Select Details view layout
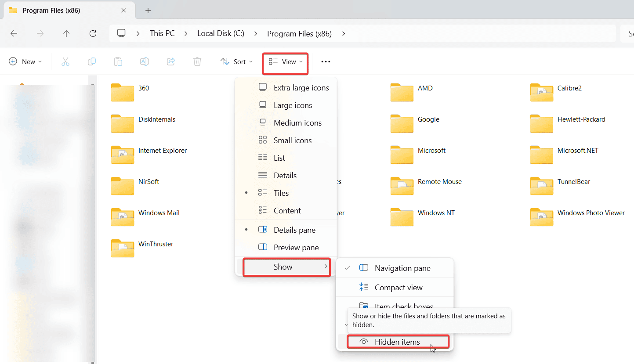 click(x=286, y=176)
